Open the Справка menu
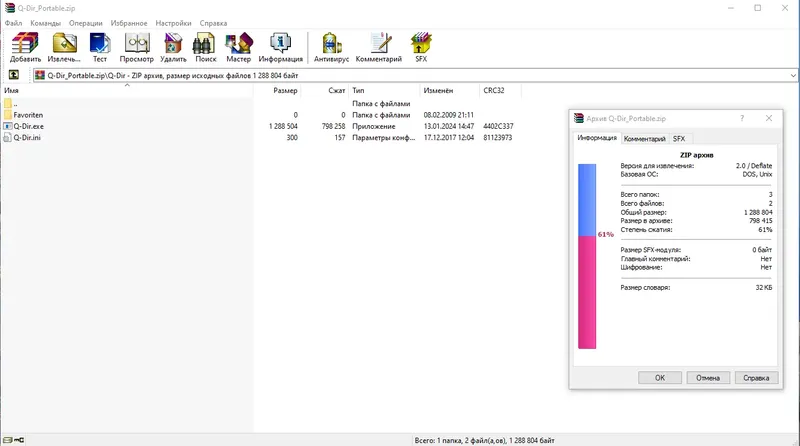This screenshot has width=800, height=446. (x=213, y=23)
